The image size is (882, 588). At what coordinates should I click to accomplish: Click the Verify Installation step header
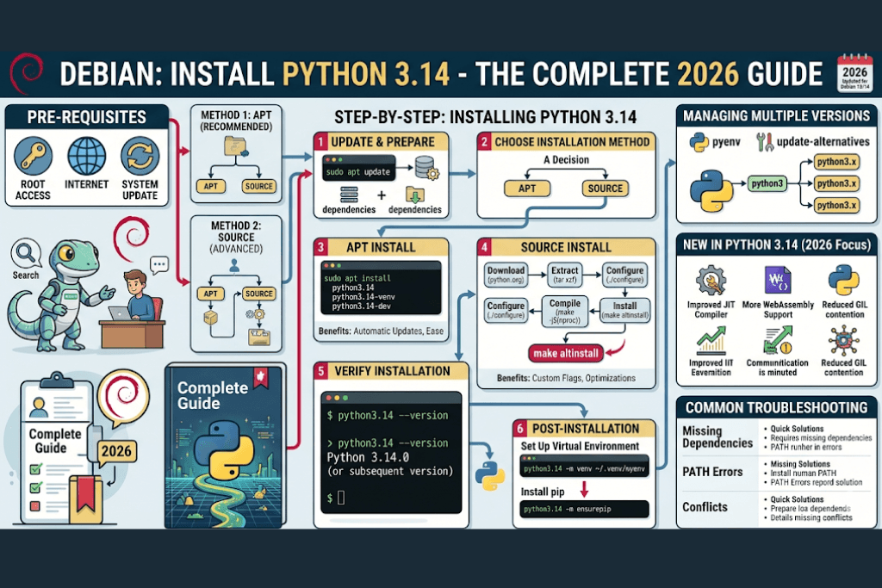pos(391,371)
